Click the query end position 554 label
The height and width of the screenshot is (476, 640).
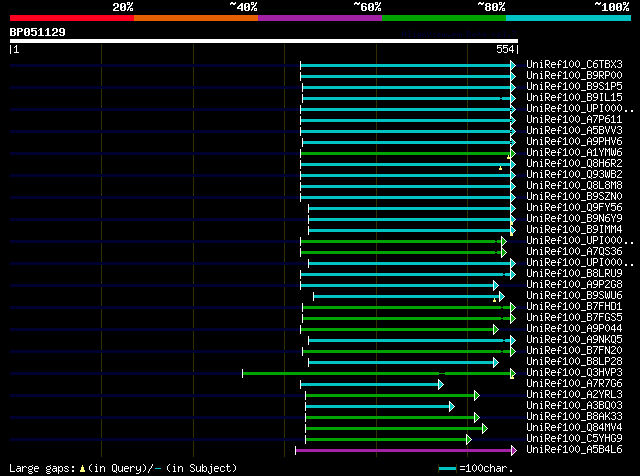coord(505,49)
